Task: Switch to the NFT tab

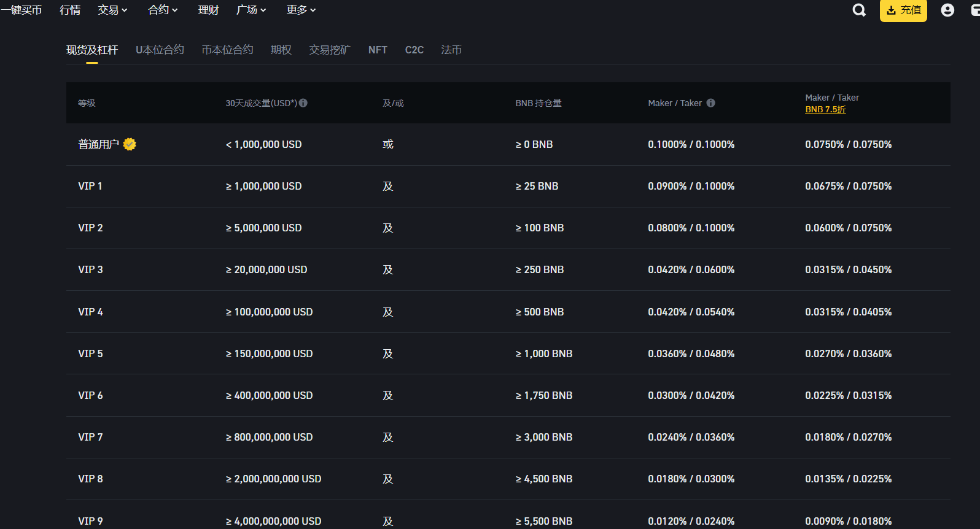Action: 378,50
